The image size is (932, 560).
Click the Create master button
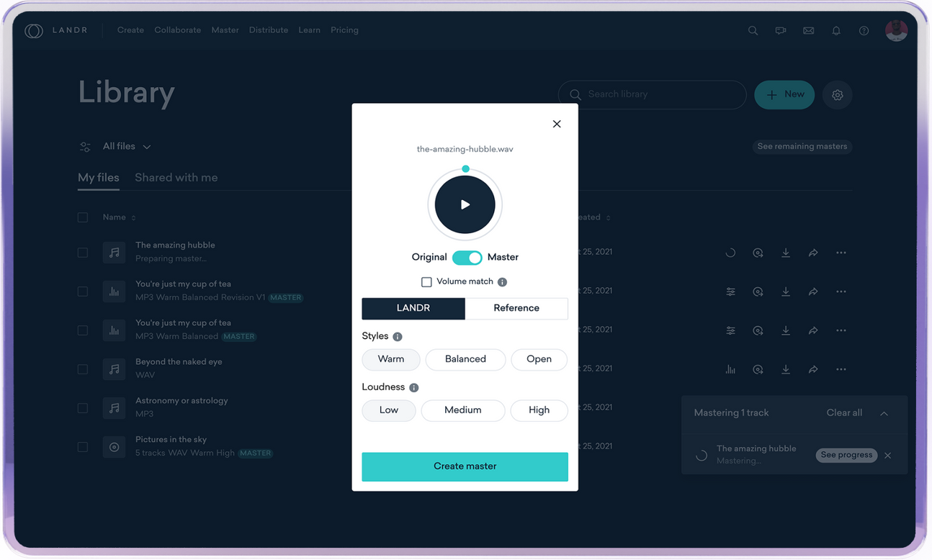coord(465,466)
